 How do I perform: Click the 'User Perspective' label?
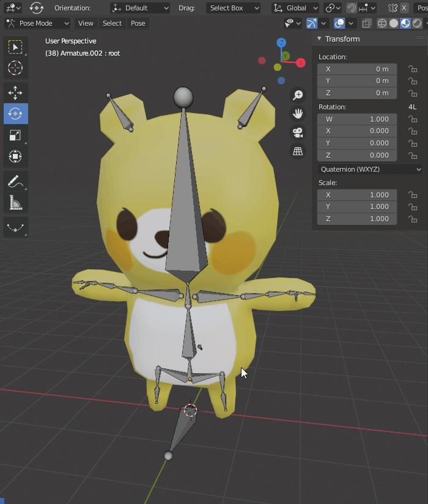pos(70,41)
